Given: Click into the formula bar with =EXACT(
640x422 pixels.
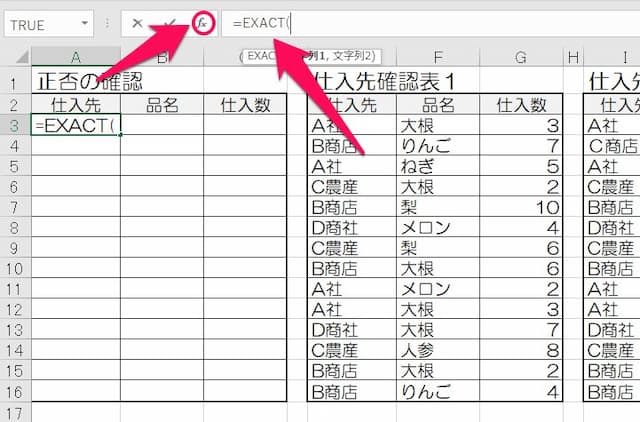Looking at the screenshot, I should (431, 24).
